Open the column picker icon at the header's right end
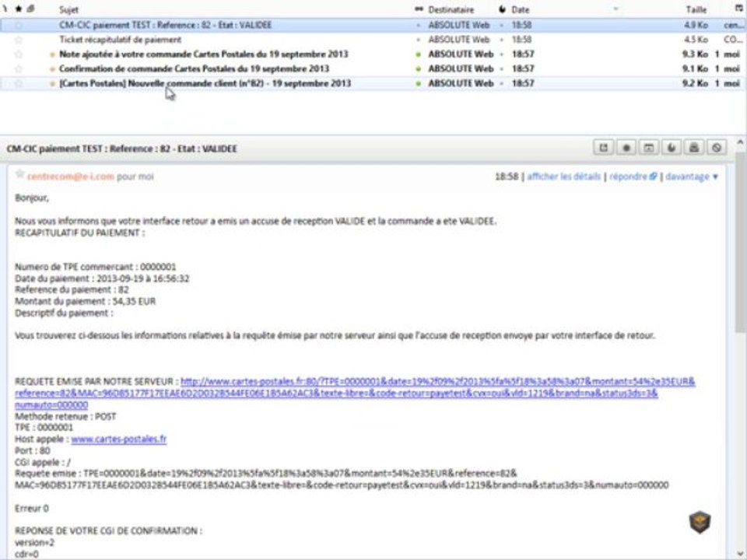This screenshot has height=560, width=747. (x=739, y=8)
